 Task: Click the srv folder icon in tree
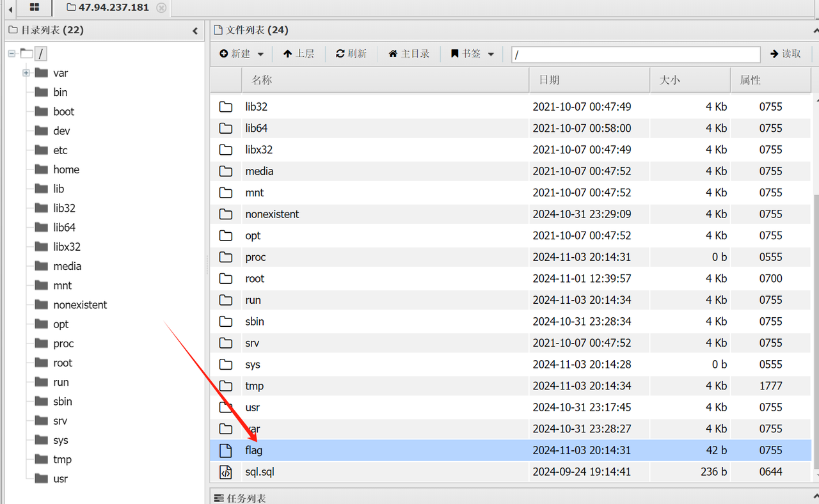point(42,420)
